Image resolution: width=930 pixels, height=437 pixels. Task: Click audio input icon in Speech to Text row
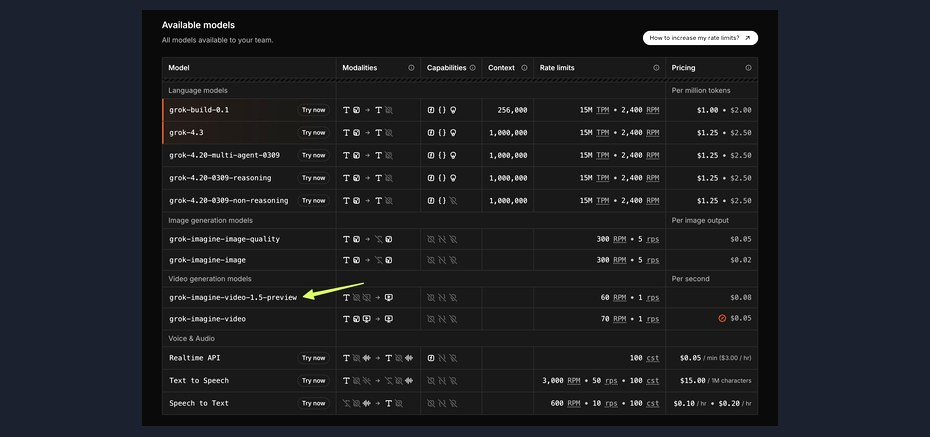tap(367, 403)
